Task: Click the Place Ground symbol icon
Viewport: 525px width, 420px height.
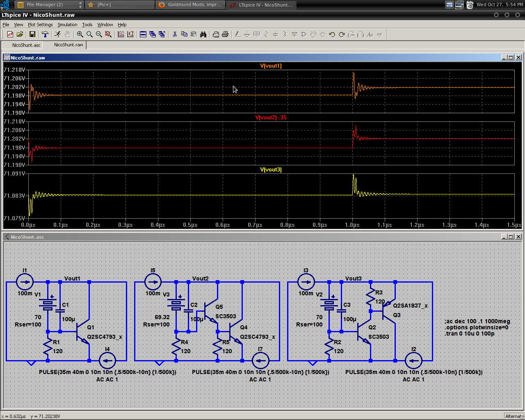Action: coord(247,34)
